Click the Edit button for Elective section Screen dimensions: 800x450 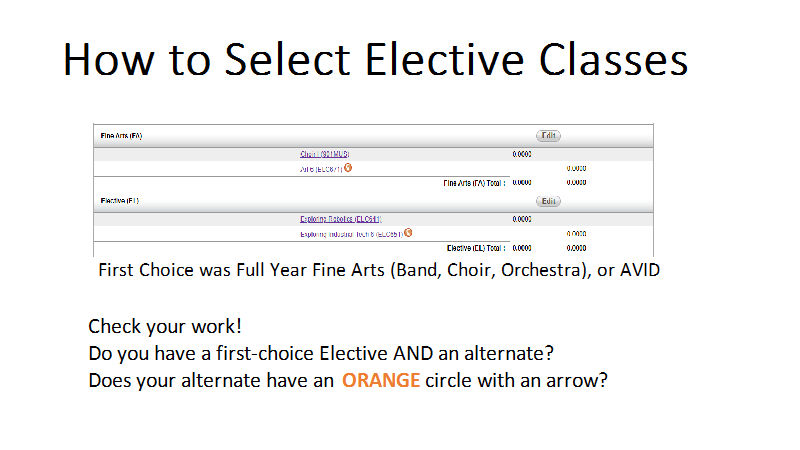pos(548,201)
